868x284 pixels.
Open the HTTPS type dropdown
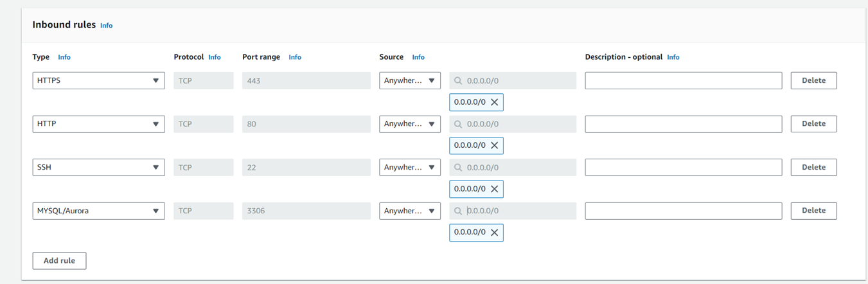98,81
